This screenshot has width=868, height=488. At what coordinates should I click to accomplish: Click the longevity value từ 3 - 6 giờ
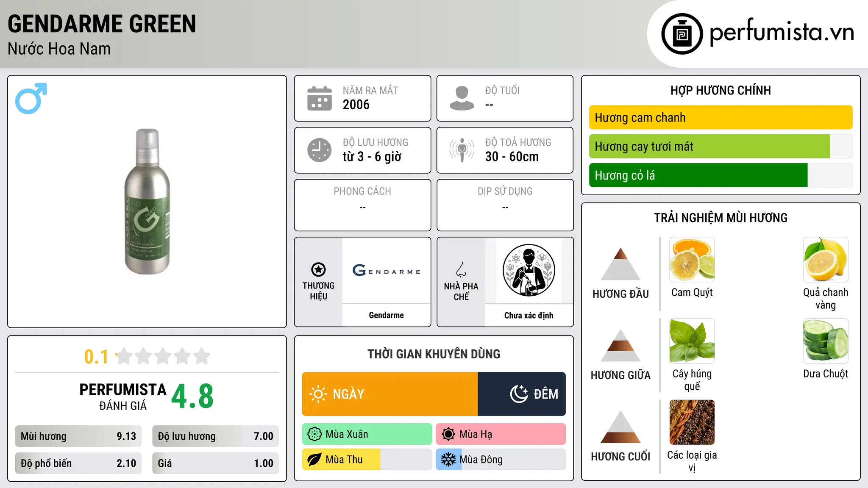coord(372,157)
